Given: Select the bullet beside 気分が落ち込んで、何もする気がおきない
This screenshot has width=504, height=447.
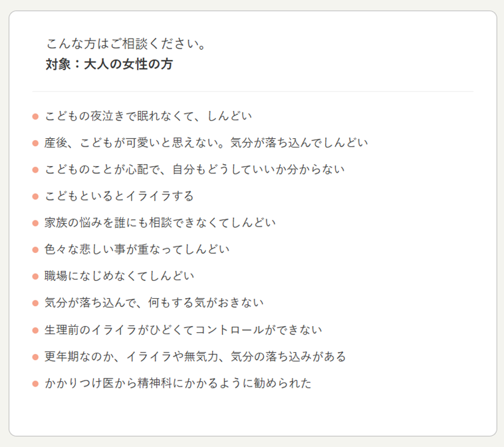Looking at the screenshot, I should [x=35, y=303].
